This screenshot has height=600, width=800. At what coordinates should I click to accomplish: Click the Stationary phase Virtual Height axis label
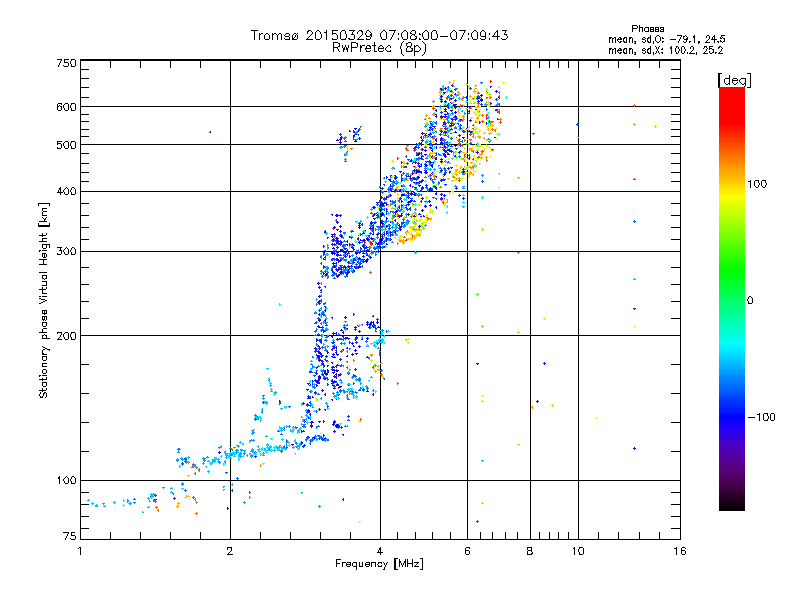(44, 300)
